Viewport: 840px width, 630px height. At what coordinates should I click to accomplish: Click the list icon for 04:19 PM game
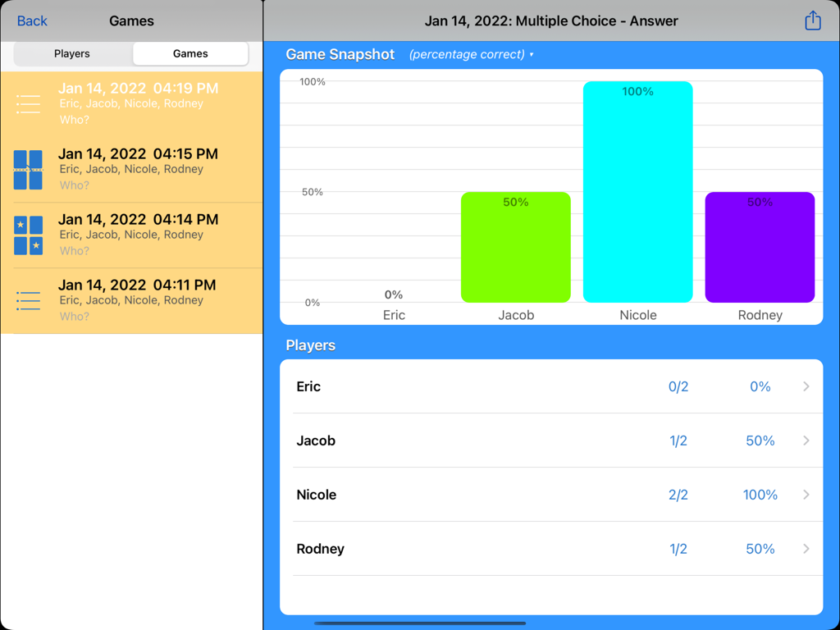pos(28,104)
